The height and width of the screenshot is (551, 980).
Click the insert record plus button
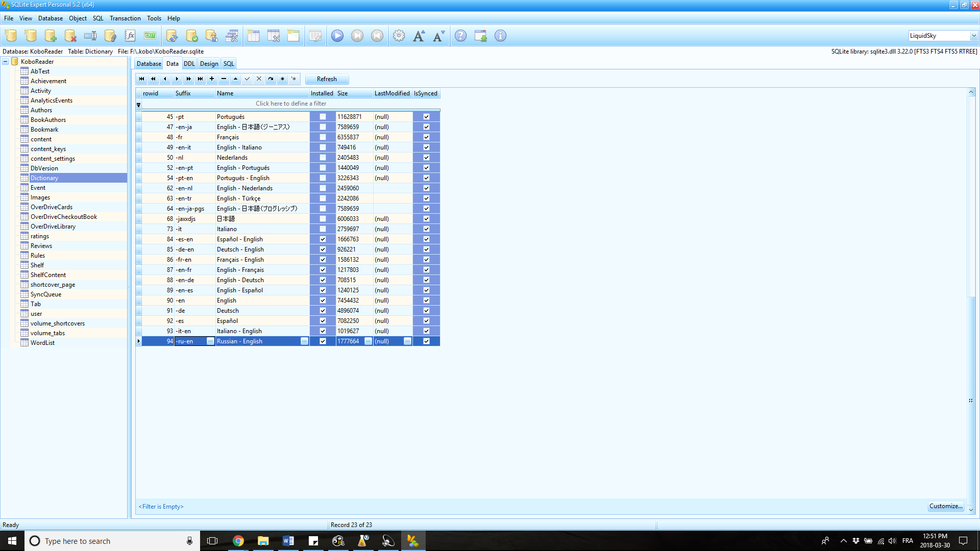pyautogui.click(x=212, y=79)
